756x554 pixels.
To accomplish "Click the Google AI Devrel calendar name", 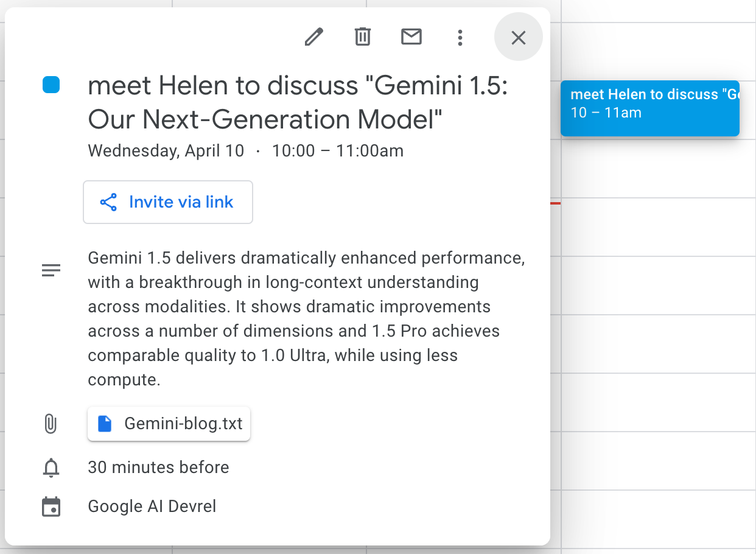I will (152, 507).
